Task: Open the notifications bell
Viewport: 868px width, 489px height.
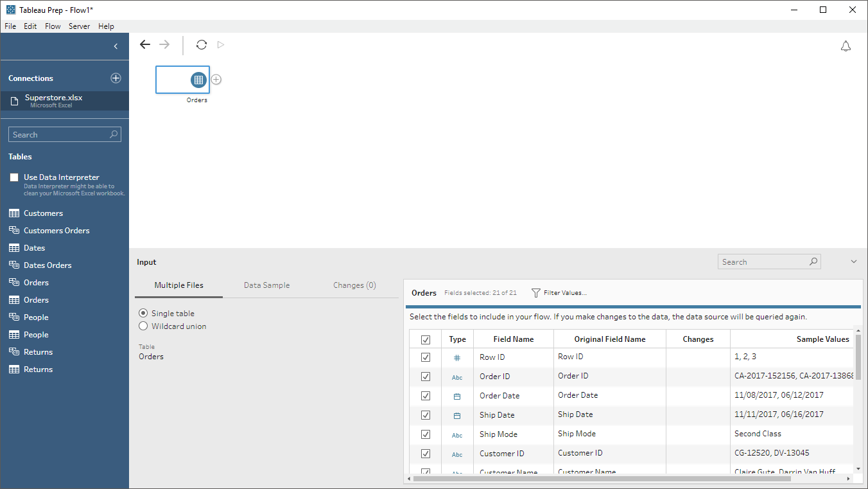Action: coord(846,46)
